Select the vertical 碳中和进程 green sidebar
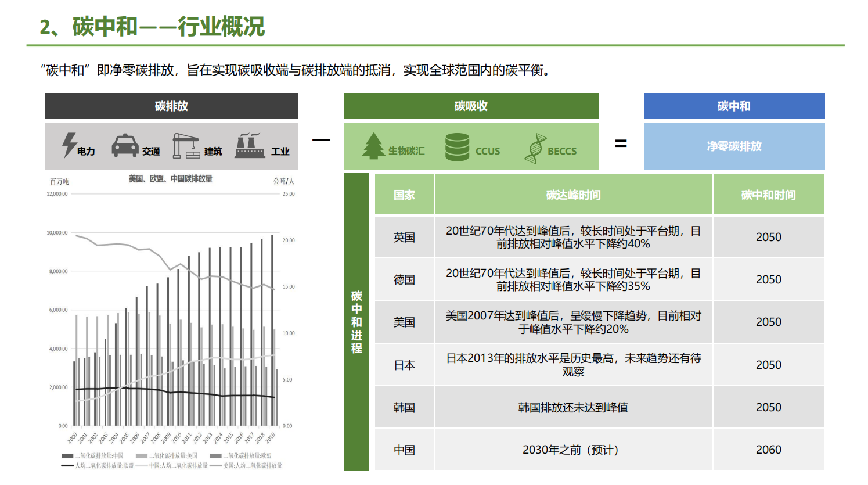The height and width of the screenshot is (485, 868). [356, 322]
